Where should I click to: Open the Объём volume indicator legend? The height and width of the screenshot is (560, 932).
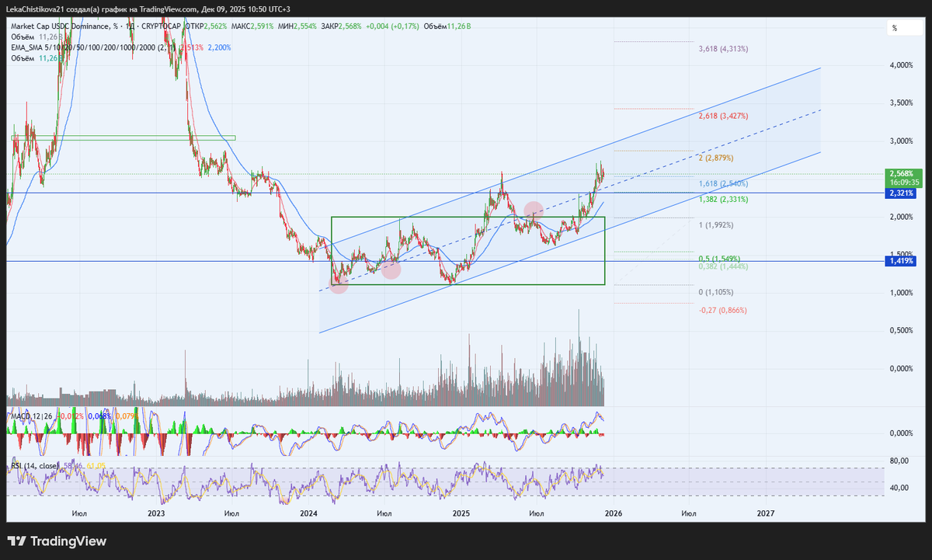(22, 36)
